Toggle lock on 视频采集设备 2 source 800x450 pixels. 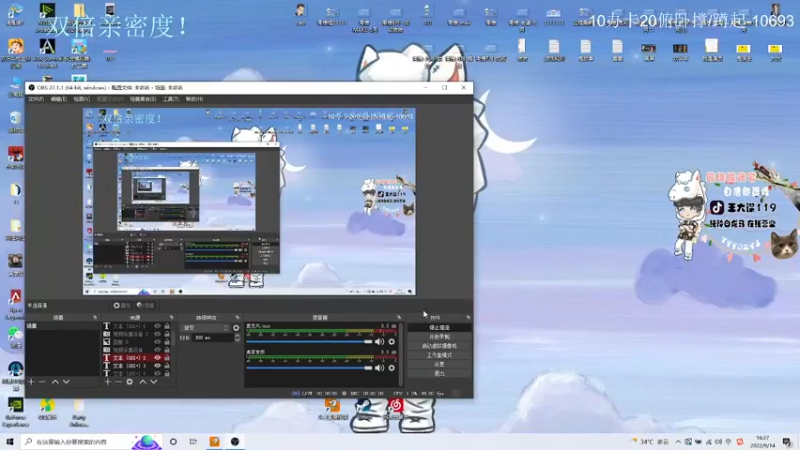[167, 334]
